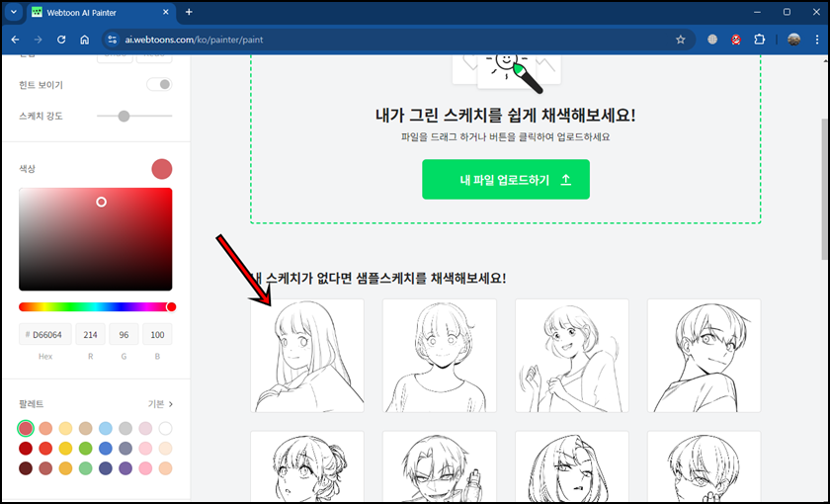Click the address bar URL
This screenshot has width=830, height=504.
point(194,40)
